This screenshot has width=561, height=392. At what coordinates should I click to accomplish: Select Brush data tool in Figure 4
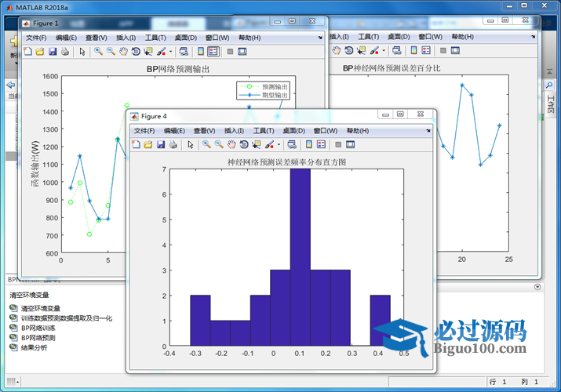point(269,144)
